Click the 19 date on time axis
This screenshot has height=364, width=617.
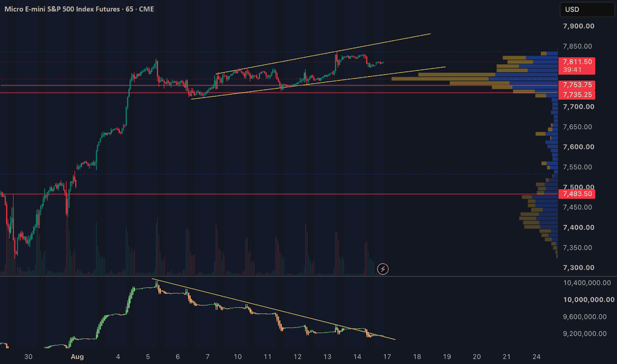pos(447,357)
